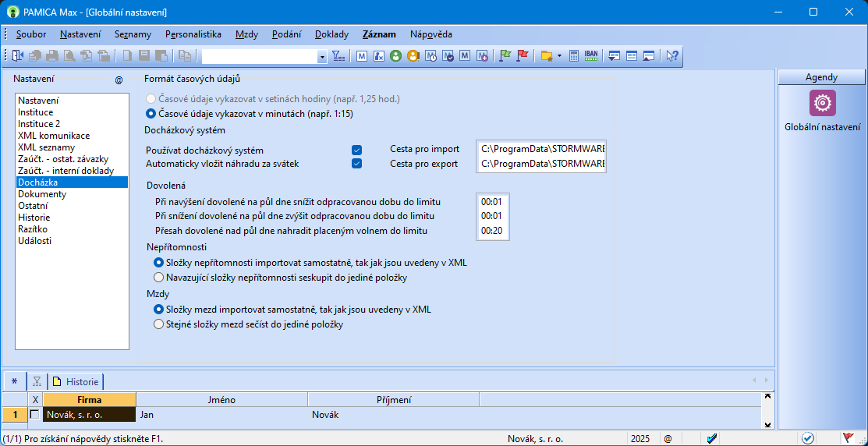Open the calculator tool icon
The height and width of the screenshot is (446, 868).
574,56
